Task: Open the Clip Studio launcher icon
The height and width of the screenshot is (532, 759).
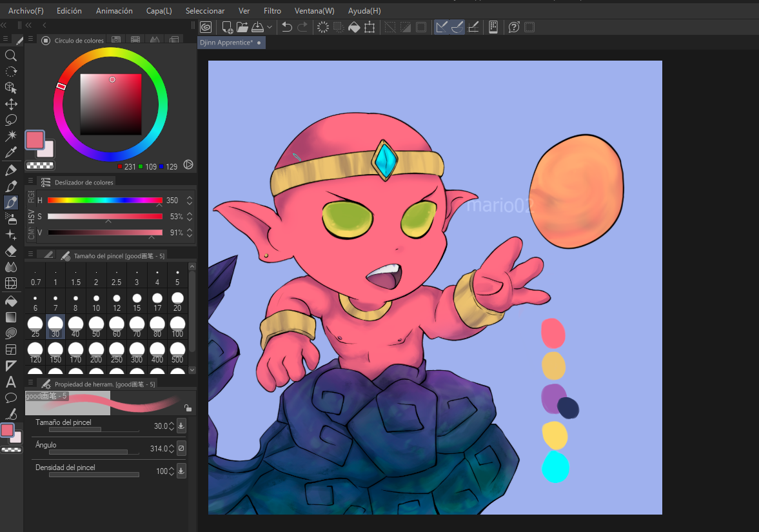Action: [206, 27]
